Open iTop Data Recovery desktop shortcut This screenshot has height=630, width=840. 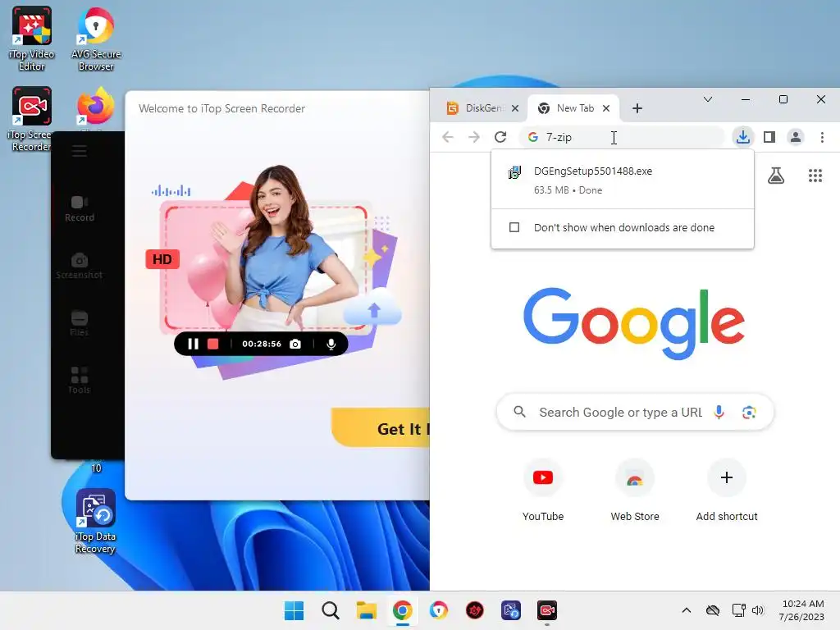(x=95, y=521)
